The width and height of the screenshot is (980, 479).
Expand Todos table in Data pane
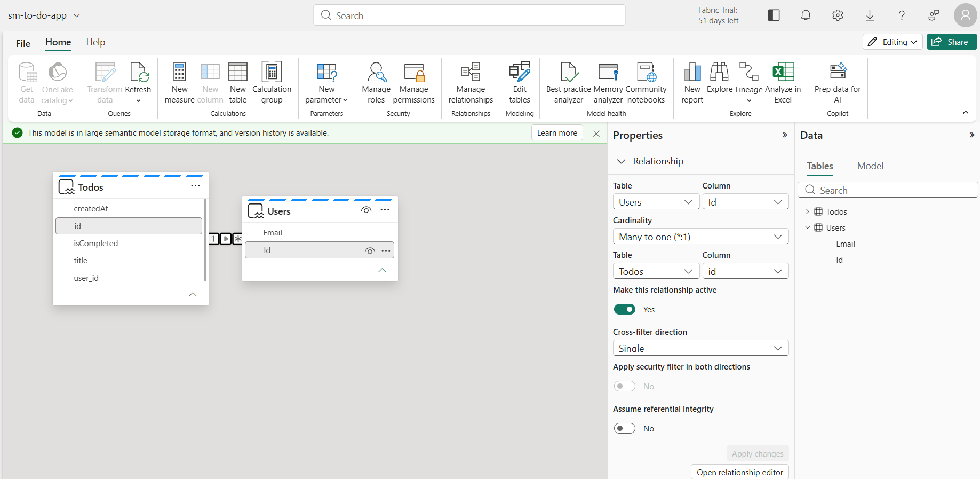[807, 211]
